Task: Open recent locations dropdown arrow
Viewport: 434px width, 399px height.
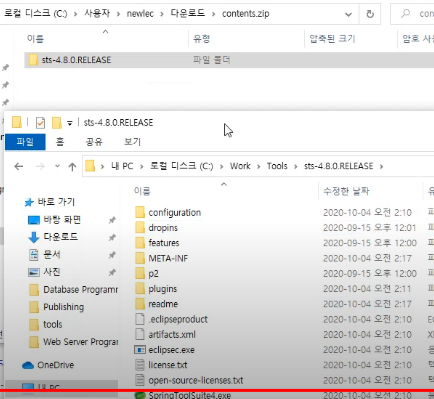Action: pyautogui.click(x=57, y=166)
